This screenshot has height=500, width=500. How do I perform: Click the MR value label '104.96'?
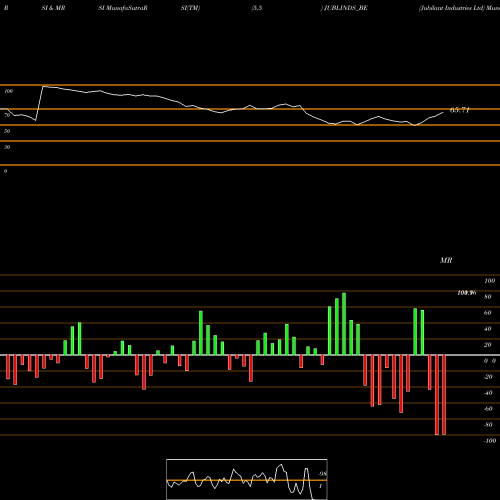pyautogui.click(x=467, y=293)
